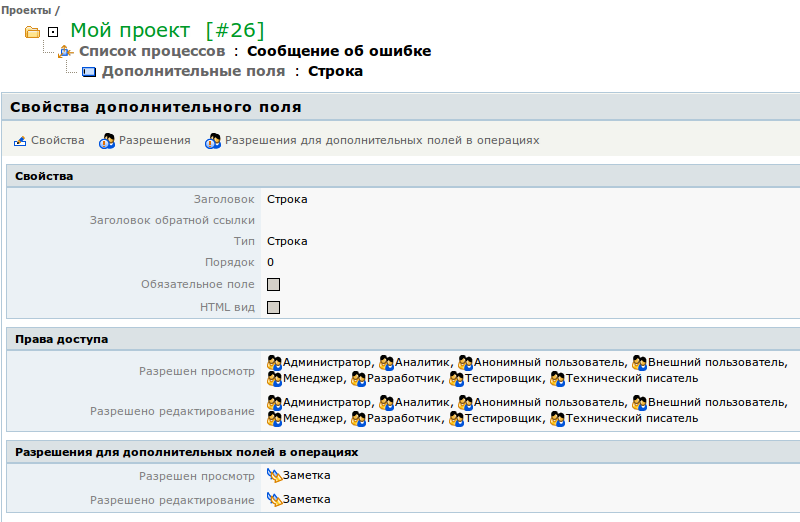The height and width of the screenshot is (522, 800).
Task: Switch to the Разрешения tab
Action: coord(154,141)
